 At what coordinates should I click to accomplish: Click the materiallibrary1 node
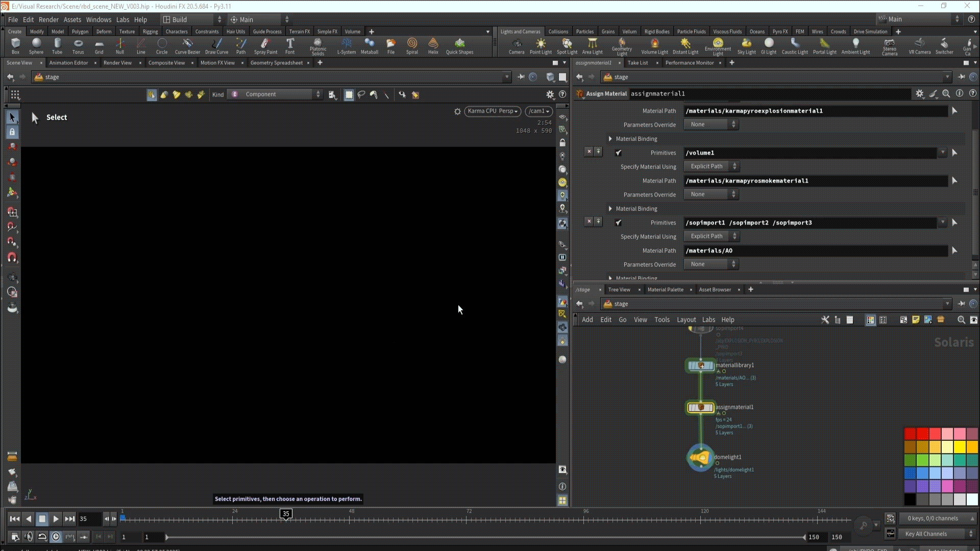700,366
